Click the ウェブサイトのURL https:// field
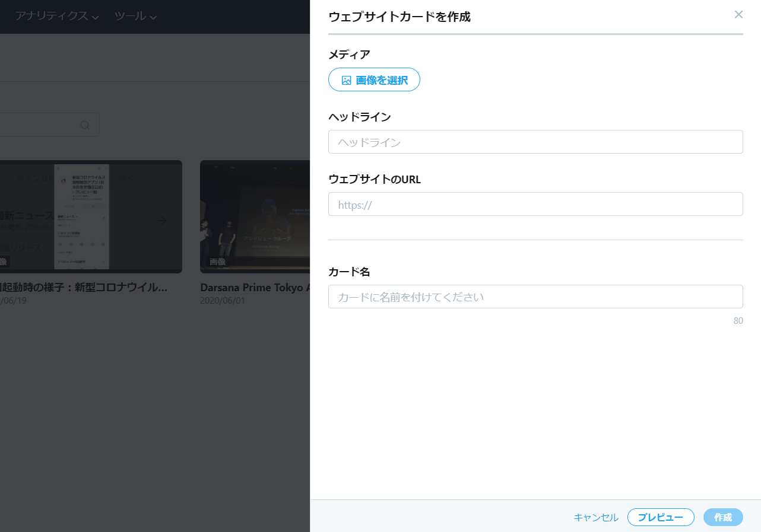This screenshot has height=532, width=761. (535, 204)
